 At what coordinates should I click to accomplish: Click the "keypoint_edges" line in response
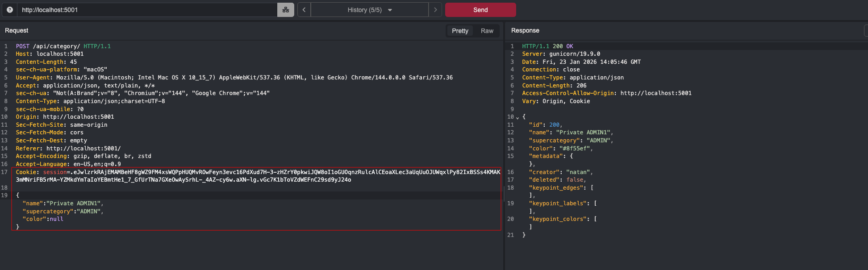point(561,188)
